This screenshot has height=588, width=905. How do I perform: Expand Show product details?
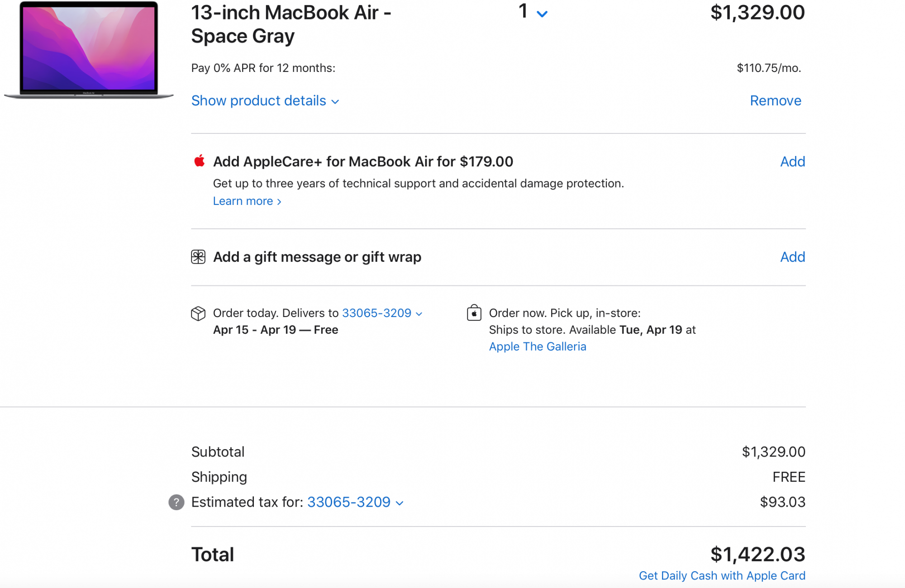pyautogui.click(x=265, y=100)
